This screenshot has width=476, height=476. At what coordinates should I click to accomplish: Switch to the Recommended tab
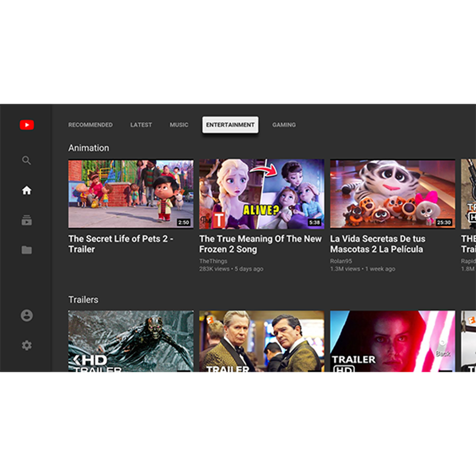click(x=90, y=125)
